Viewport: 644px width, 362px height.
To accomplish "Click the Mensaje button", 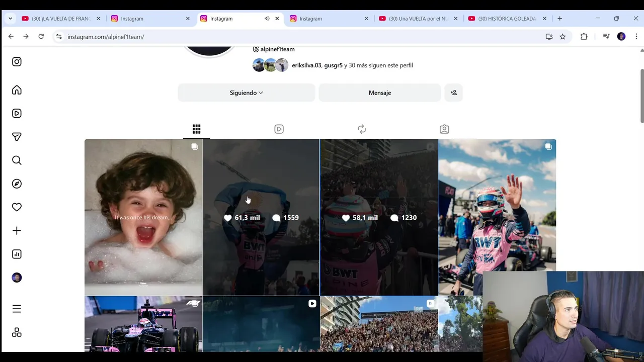I will pos(380,93).
